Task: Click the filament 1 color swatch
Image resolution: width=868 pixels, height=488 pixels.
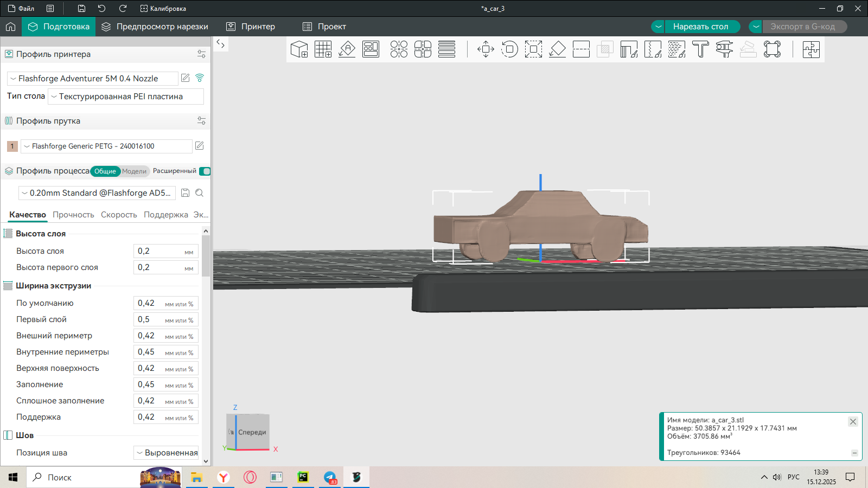Action: (x=12, y=146)
